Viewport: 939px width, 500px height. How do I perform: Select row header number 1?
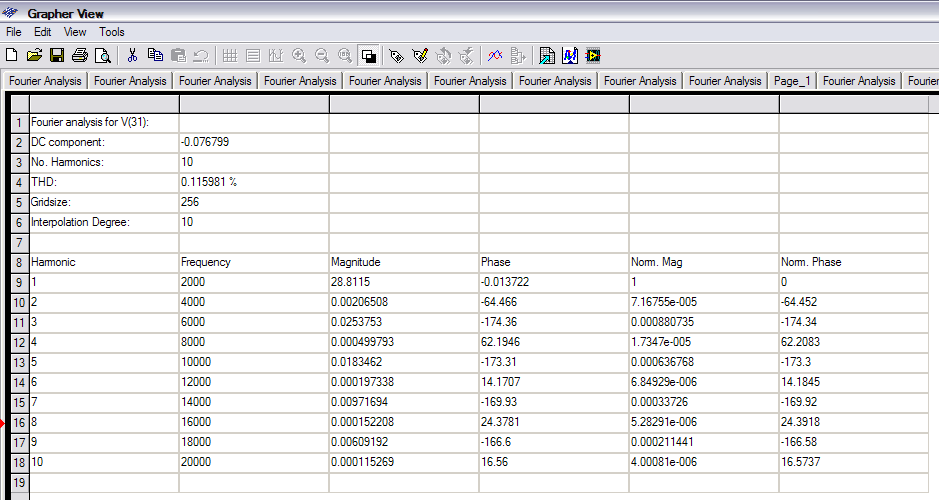19,123
